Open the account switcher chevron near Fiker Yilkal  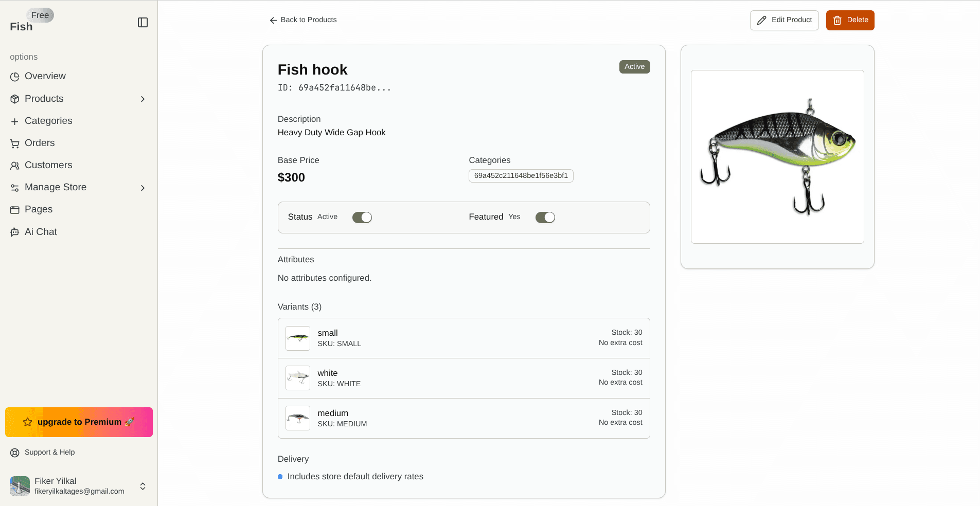pos(142,486)
